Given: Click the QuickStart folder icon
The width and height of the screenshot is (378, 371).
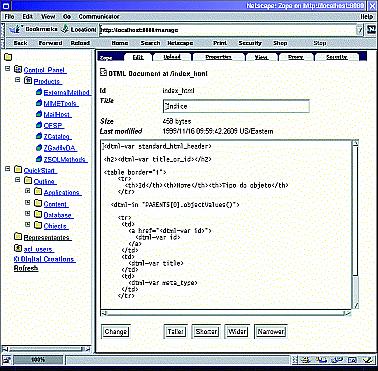Looking at the screenshot, I should tap(18, 170).
